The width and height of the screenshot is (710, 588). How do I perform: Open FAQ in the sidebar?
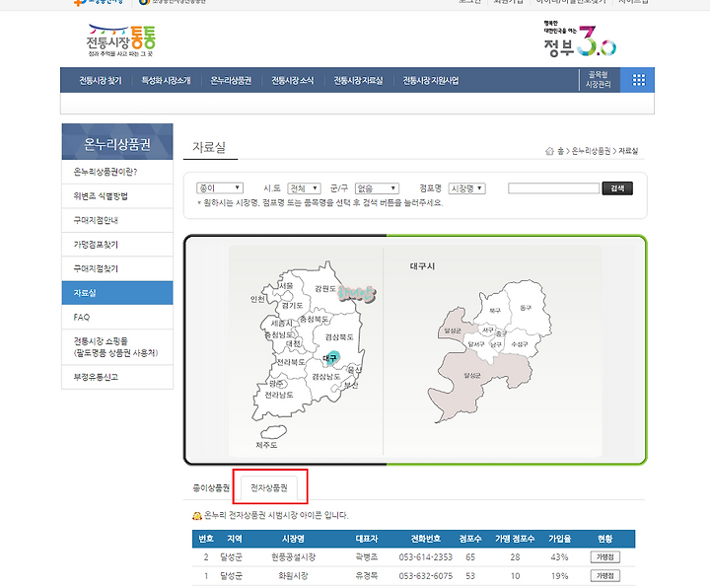tap(117, 317)
